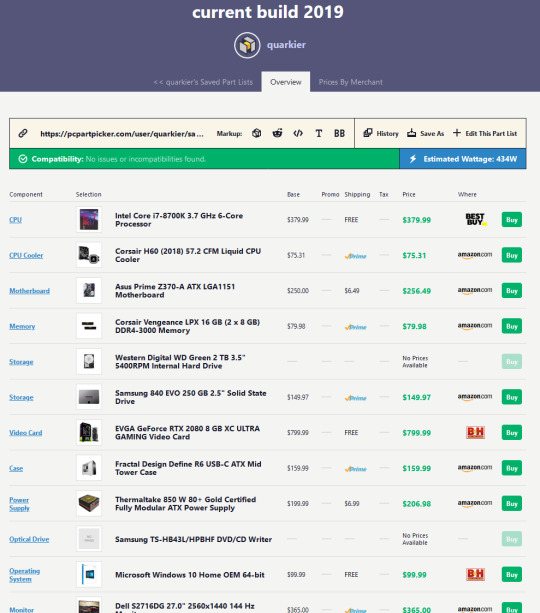Choose the BB code markup option
Viewport: 540px width, 613px height.
tap(339, 133)
